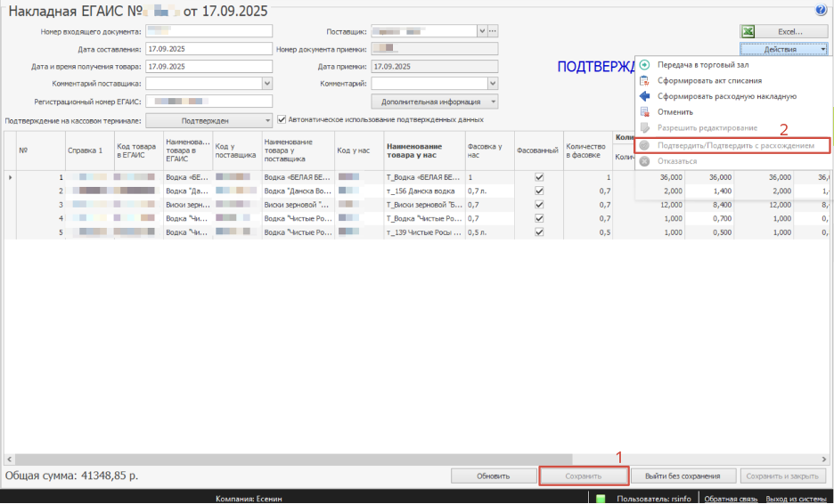Toggle Фасованный checkbox for Виски зерновой row
This screenshot has height=504, width=834.
539,205
